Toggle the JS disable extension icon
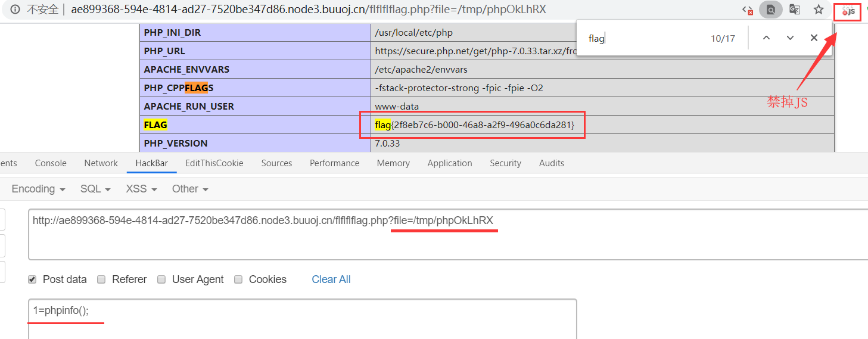Image resolution: width=868 pixels, height=339 pixels. tap(848, 11)
